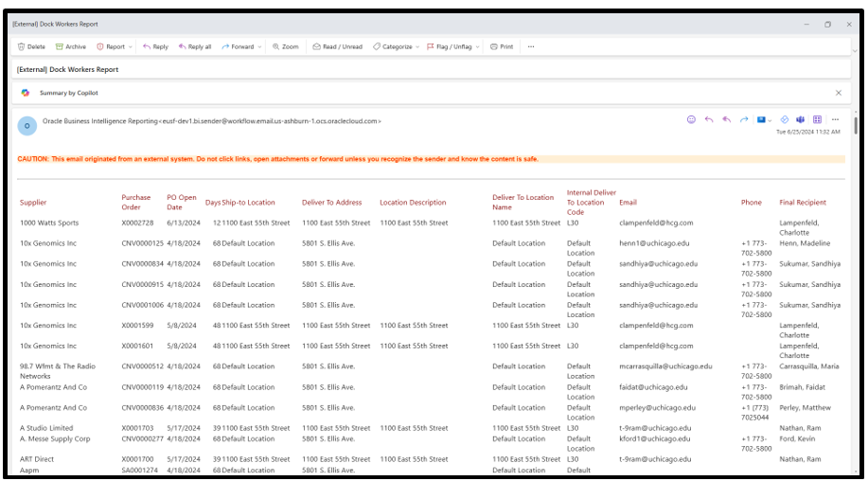Viewport: 868px width, 481px height.
Task: Click the mcarrasquilla@uchicago.edu email cell
Action: pyautogui.click(x=665, y=366)
